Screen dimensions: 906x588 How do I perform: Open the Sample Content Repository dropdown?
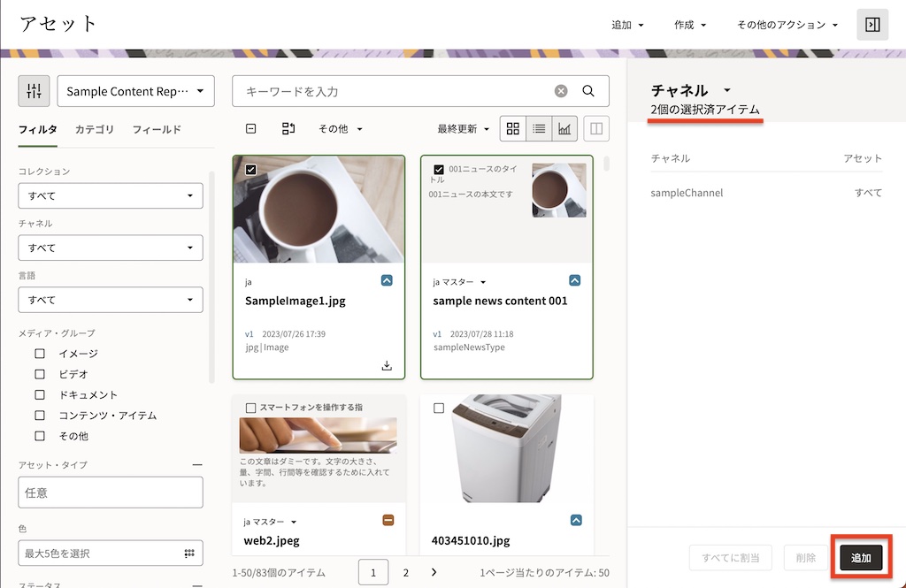135,91
